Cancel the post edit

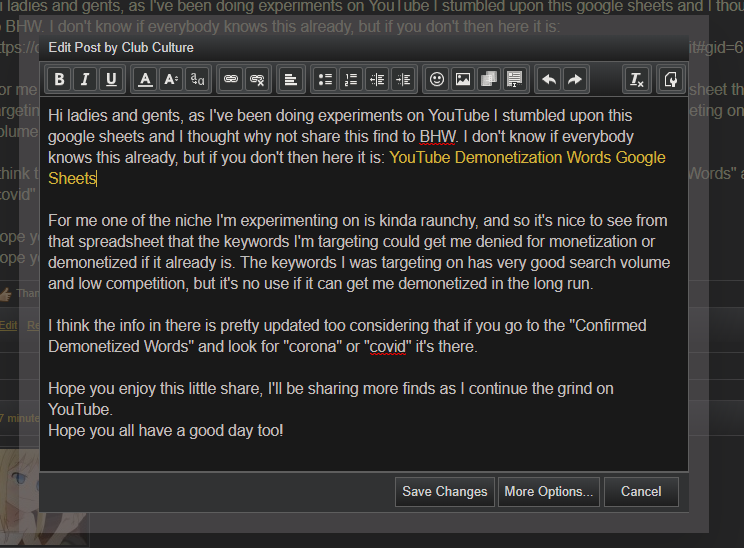641,492
